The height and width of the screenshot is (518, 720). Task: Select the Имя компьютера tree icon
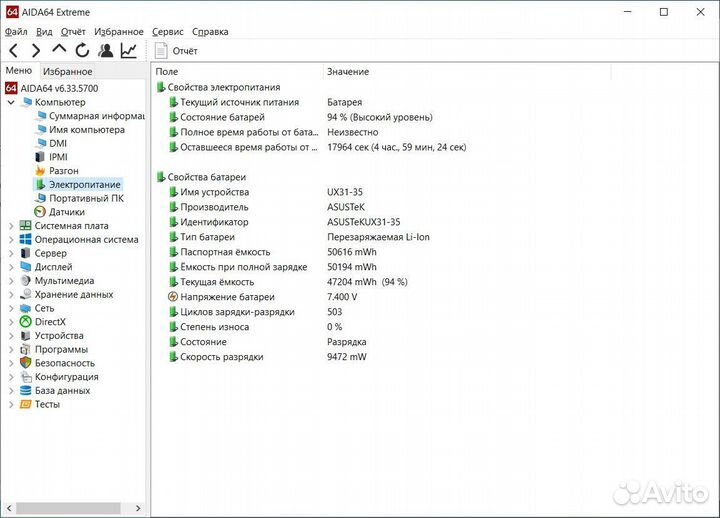(x=41, y=130)
